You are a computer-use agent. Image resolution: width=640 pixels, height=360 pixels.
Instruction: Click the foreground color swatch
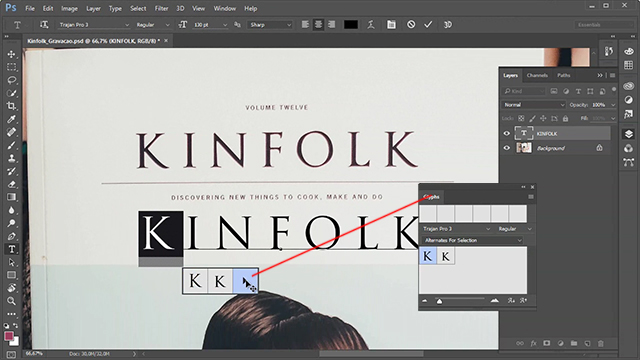coord(9,336)
